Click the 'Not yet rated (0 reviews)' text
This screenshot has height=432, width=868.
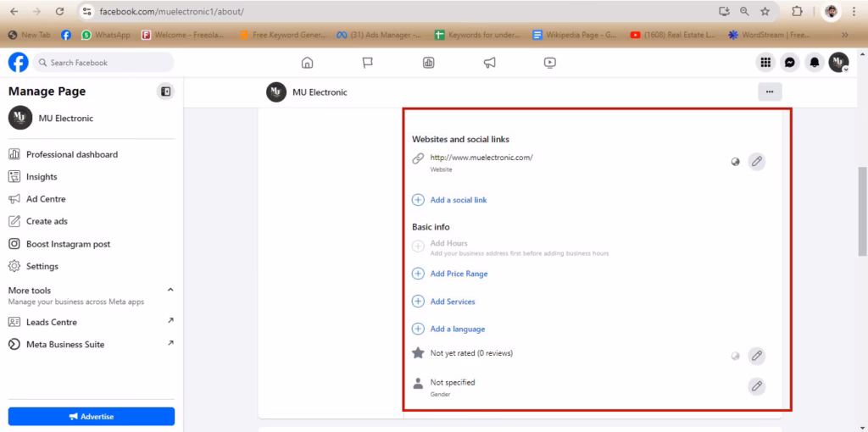coord(471,353)
